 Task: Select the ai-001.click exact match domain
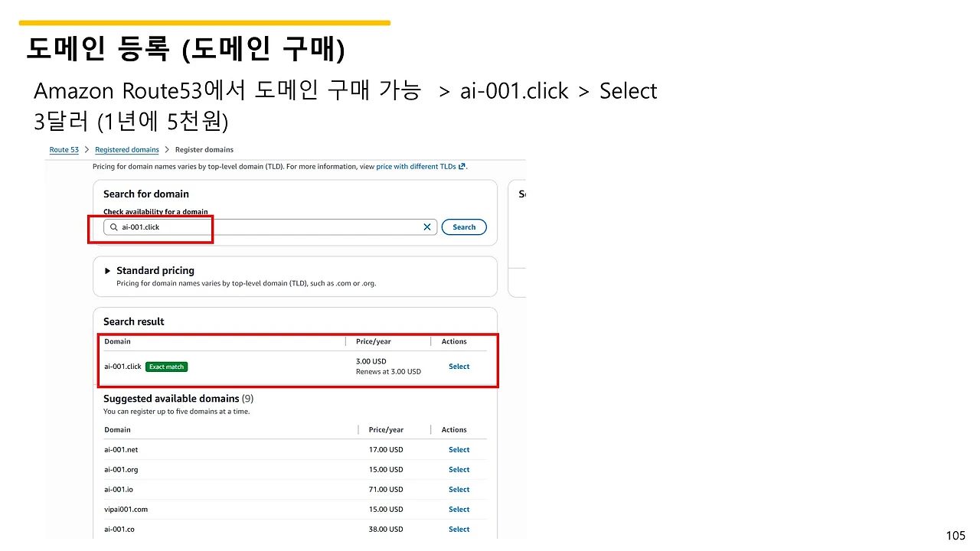459,367
